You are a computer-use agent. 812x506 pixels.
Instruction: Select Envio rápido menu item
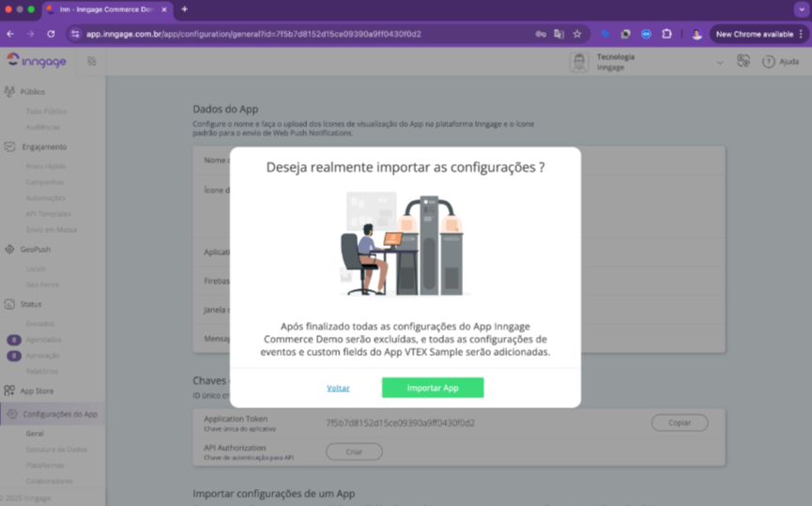pos(46,166)
